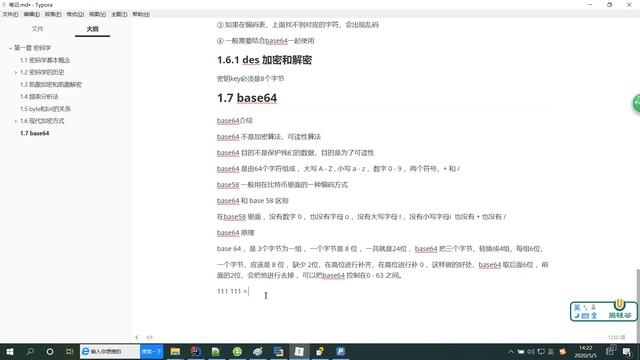Viewport: 640px width, 360px height.
Task: Show hidden system tray icons
Action: pyautogui.click(x=511, y=351)
